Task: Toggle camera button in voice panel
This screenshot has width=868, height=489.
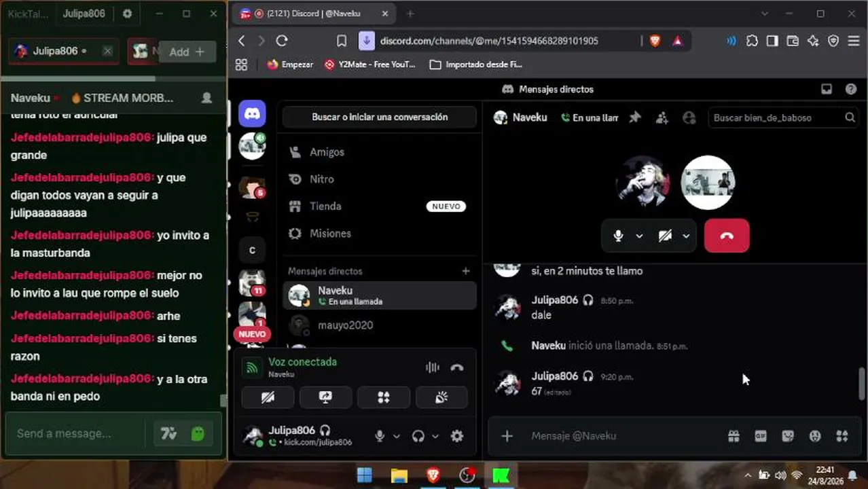Action: coord(268,397)
